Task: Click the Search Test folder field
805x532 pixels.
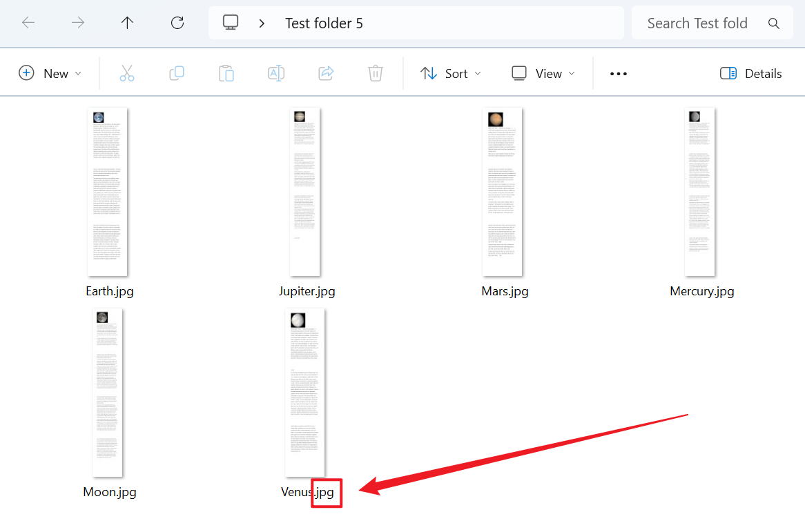Action: point(697,23)
